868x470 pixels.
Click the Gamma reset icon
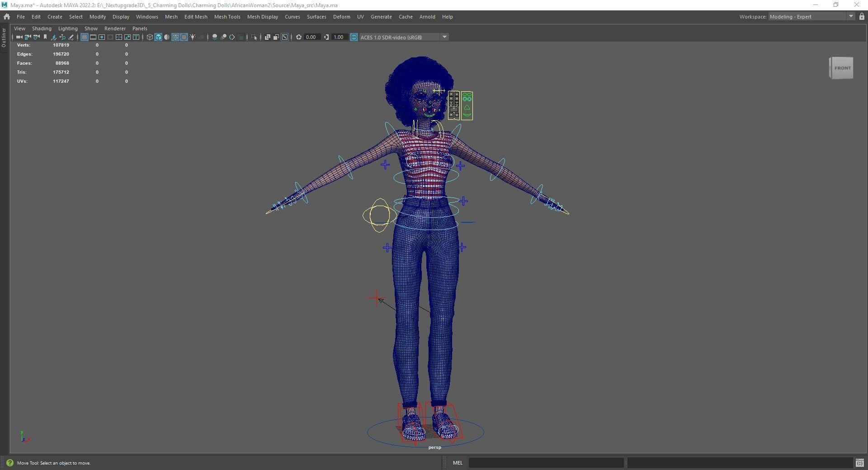coord(326,37)
